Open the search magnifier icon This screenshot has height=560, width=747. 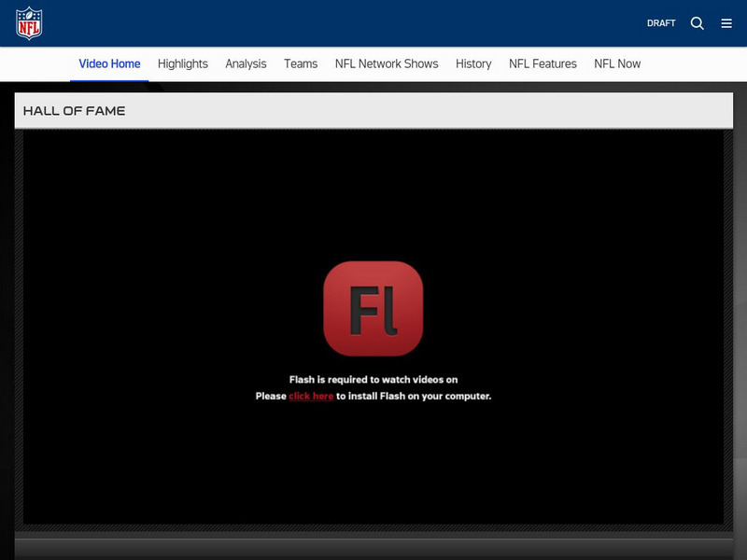[697, 22]
